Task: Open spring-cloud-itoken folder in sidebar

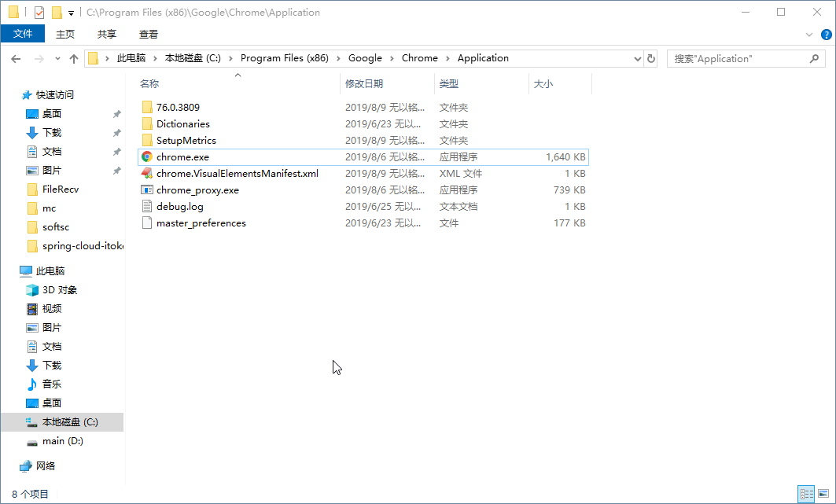Action: 75,245
